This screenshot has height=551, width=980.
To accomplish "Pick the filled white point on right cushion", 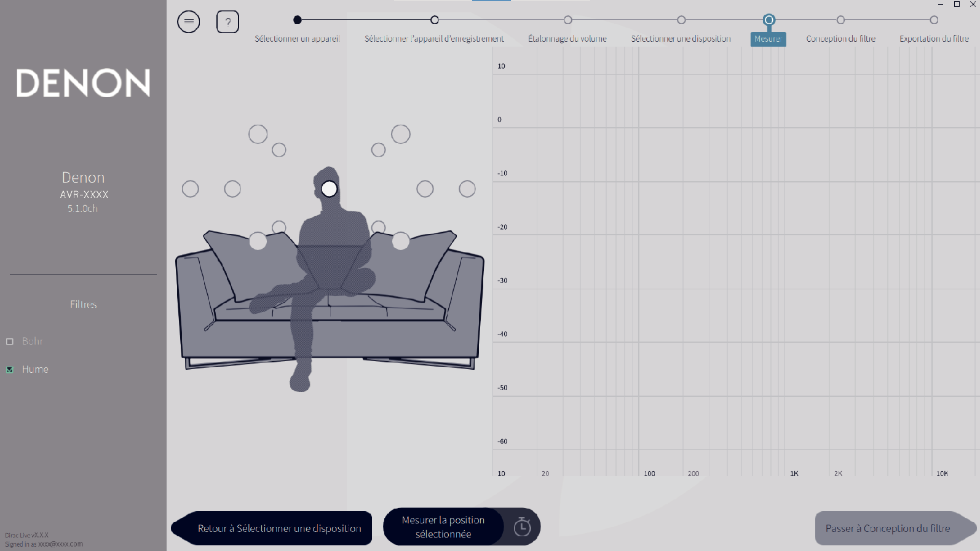I will click(401, 241).
